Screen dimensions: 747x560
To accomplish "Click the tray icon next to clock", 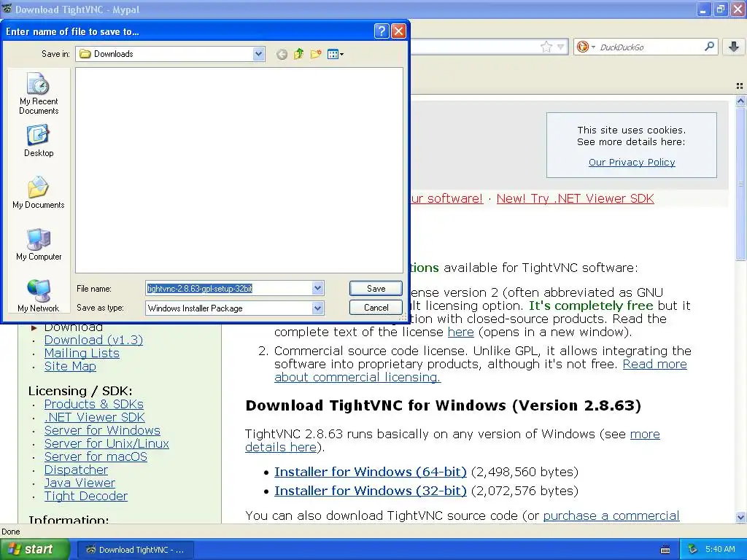I will 693,549.
